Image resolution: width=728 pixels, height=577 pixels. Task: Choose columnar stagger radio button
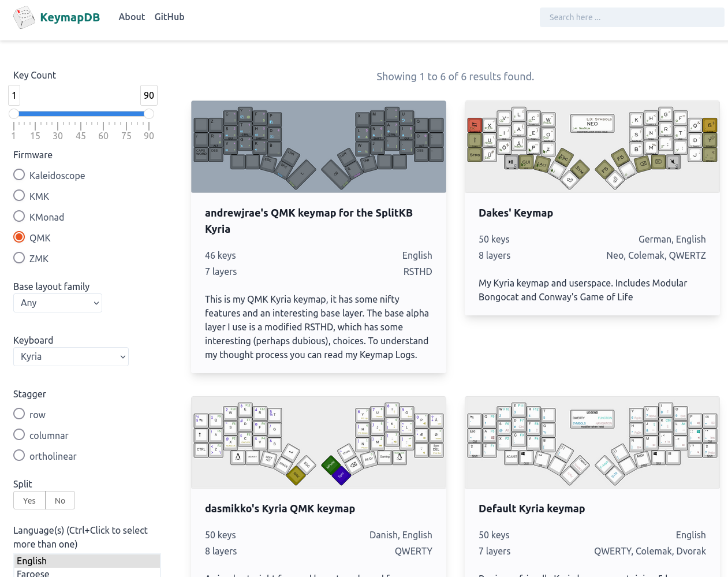[19, 435]
